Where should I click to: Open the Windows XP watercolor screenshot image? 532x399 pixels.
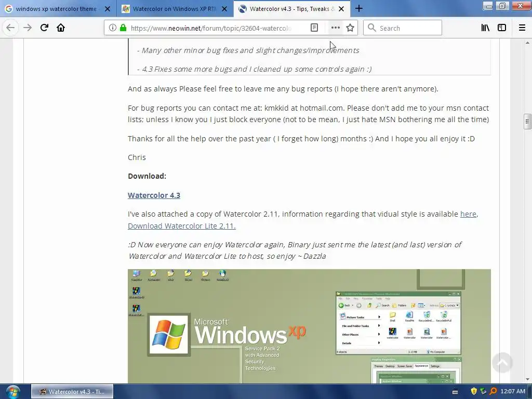309,326
